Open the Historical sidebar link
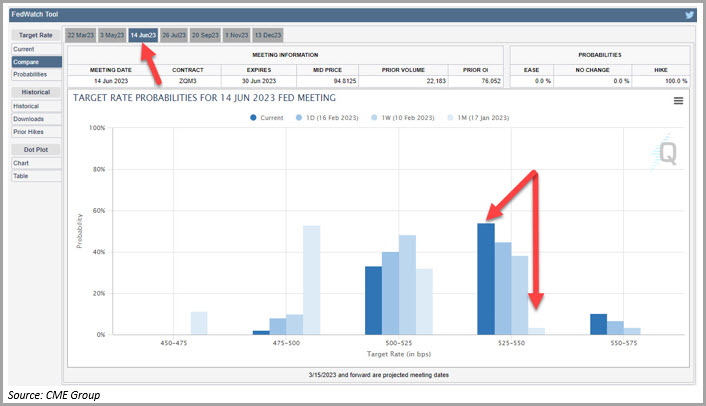Image resolution: width=706 pixels, height=406 pixels. (36, 106)
